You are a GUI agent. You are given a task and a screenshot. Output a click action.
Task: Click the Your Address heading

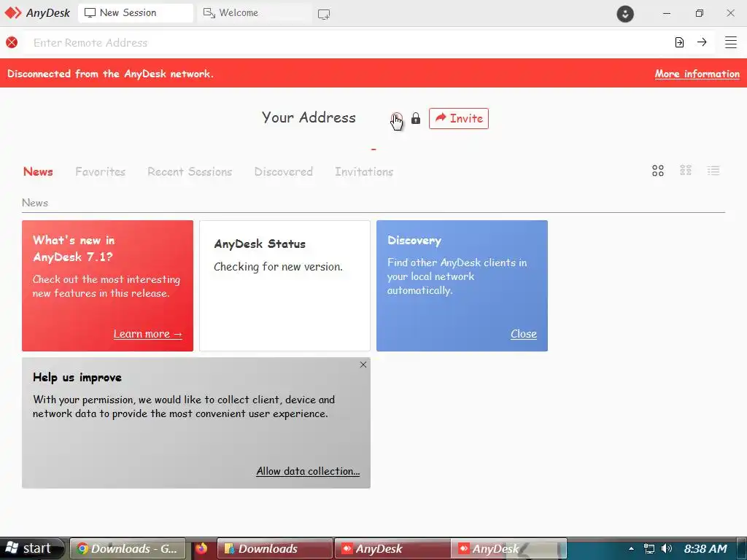point(309,117)
